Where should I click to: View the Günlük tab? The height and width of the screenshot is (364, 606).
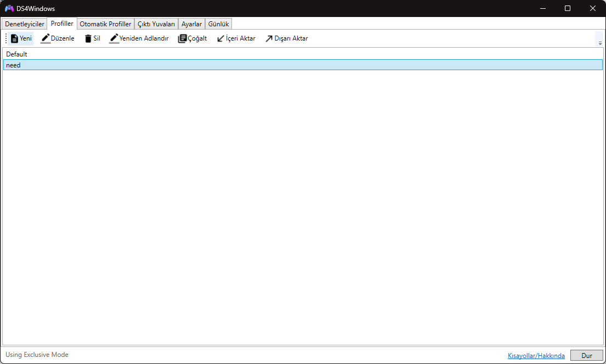coord(218,24)
